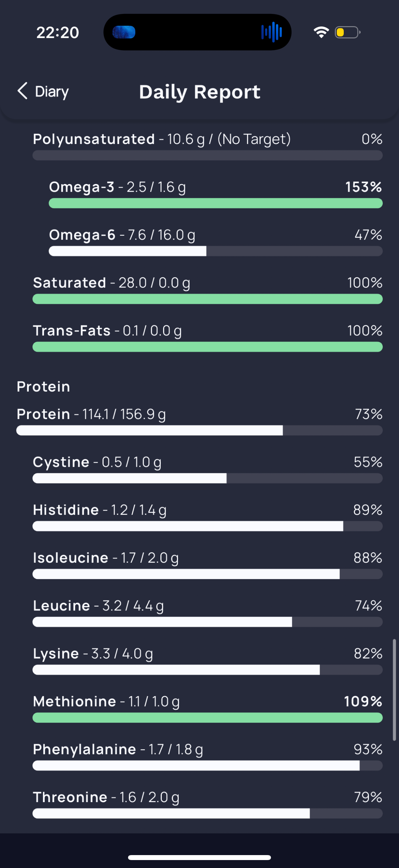Image resolution: width=399 pixels, height=868 pixels.
Task: Tap the Protein section header
Action: click(43, 386)
